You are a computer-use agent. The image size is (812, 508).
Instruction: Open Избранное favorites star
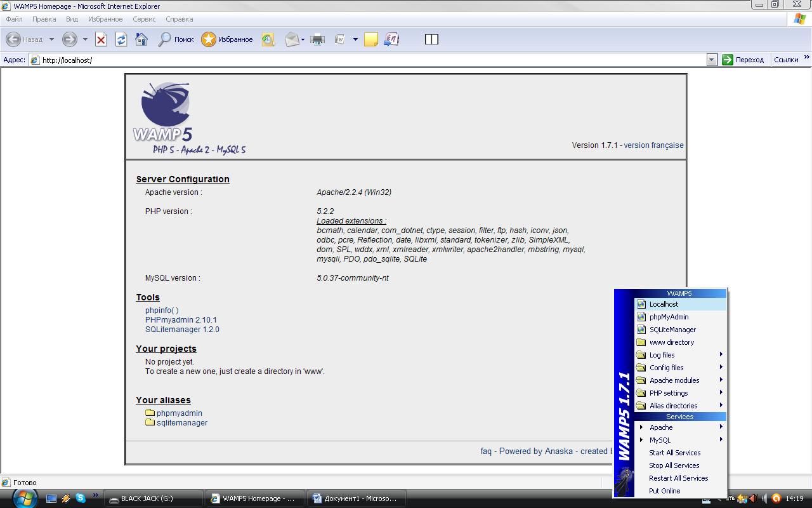point(227,39)
